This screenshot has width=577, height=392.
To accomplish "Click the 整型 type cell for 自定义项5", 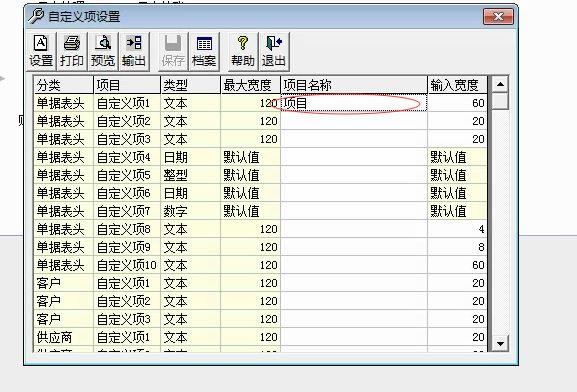I will click(x=191, y=175).
